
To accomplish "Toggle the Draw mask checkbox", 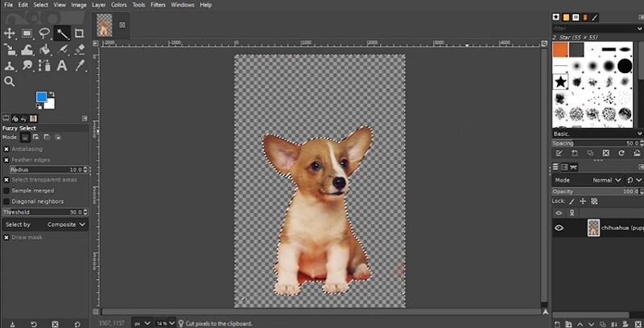I will coord(6,237).
